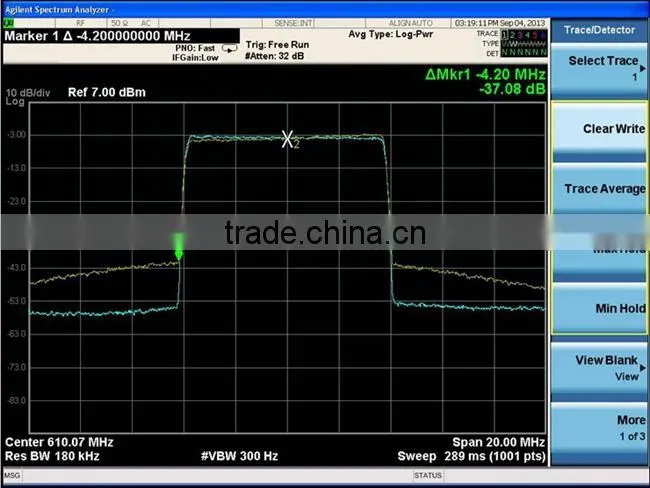Image resolution: width=650 pixels, height=488 pixels.
Task: Click the 10 dB/div scale label
Action: (x=28, y=92)
